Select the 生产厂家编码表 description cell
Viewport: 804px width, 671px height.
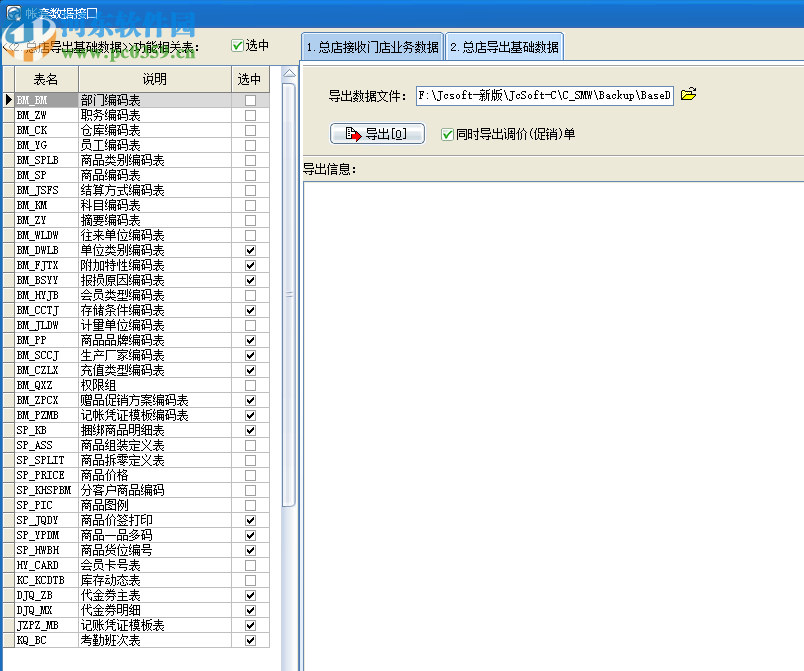(x=155, y=355)
